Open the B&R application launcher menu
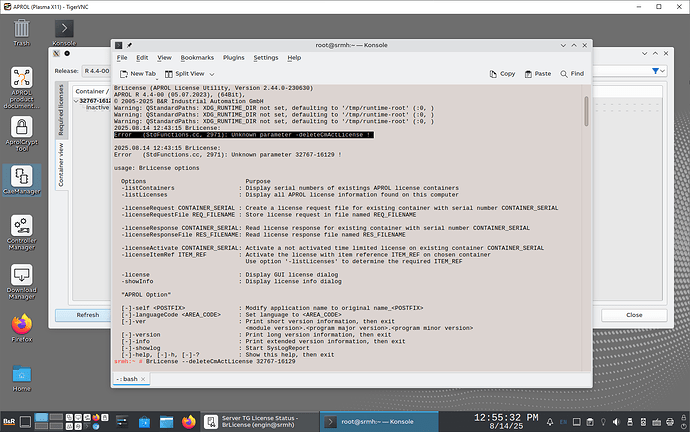 point(9,421)
